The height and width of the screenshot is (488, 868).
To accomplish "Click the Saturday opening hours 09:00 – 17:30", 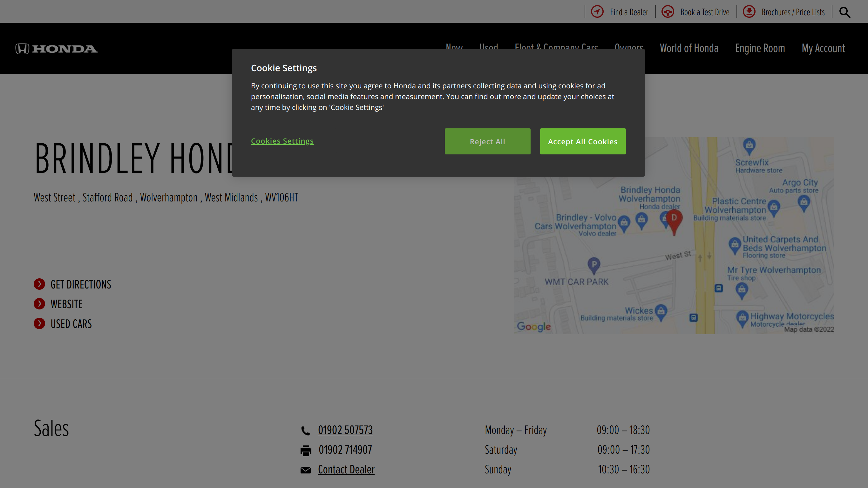I will pos(623,450).
